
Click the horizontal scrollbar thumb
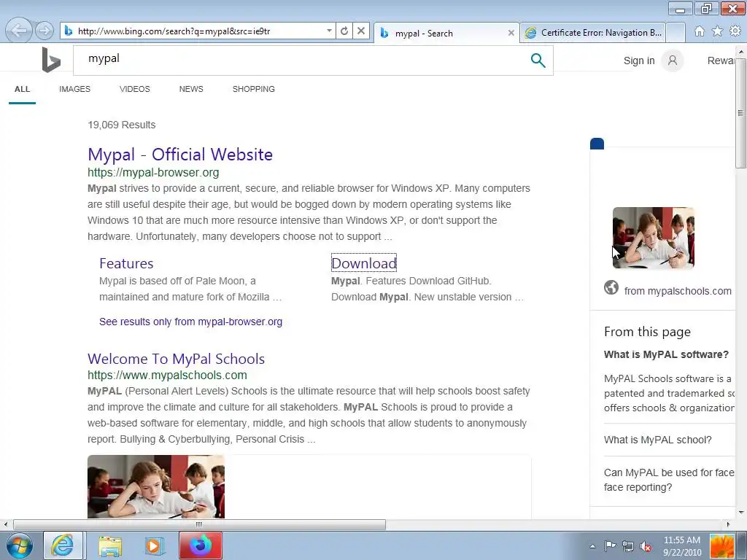click(x=199, y=524)
